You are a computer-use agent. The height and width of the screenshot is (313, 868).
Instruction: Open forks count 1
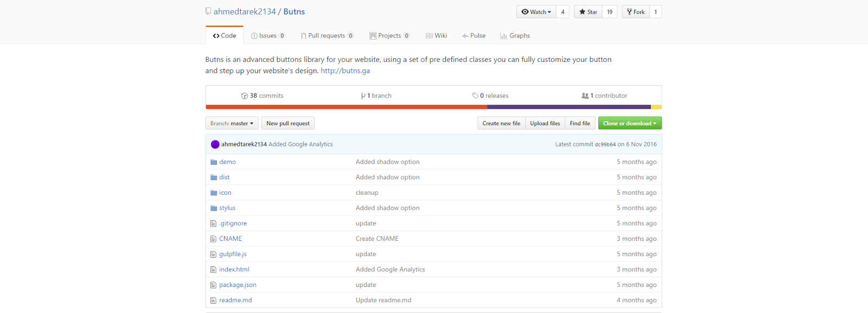(655, 12)
